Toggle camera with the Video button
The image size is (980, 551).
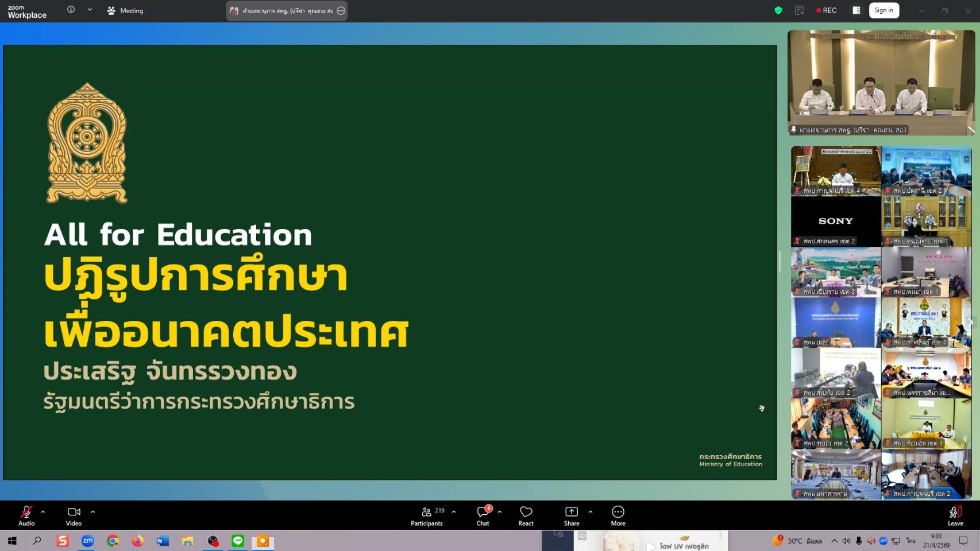click(74, 515)
